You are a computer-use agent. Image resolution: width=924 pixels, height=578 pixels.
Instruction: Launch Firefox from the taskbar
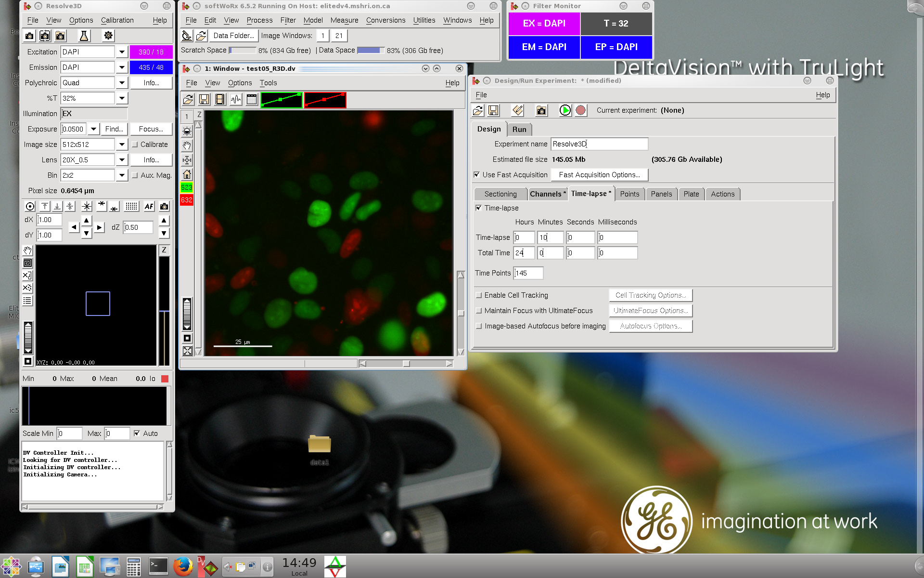tap(183, 567)
